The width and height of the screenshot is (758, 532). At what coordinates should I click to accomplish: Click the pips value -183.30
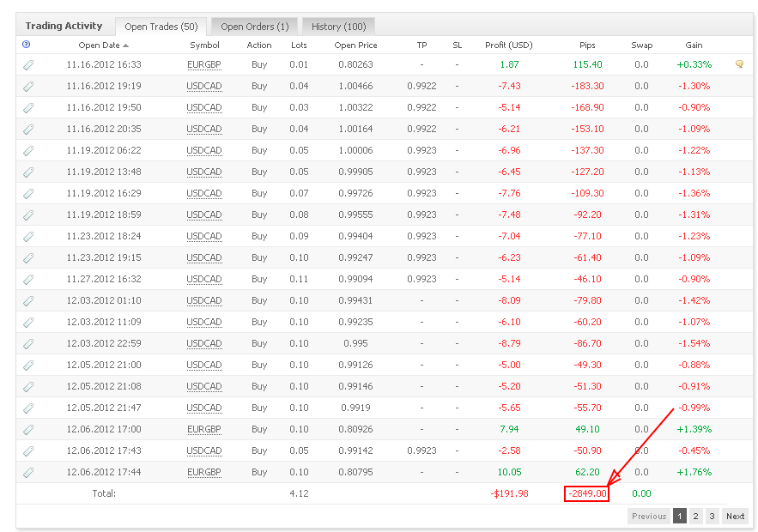pyautogui.click(x=587, y=86)
